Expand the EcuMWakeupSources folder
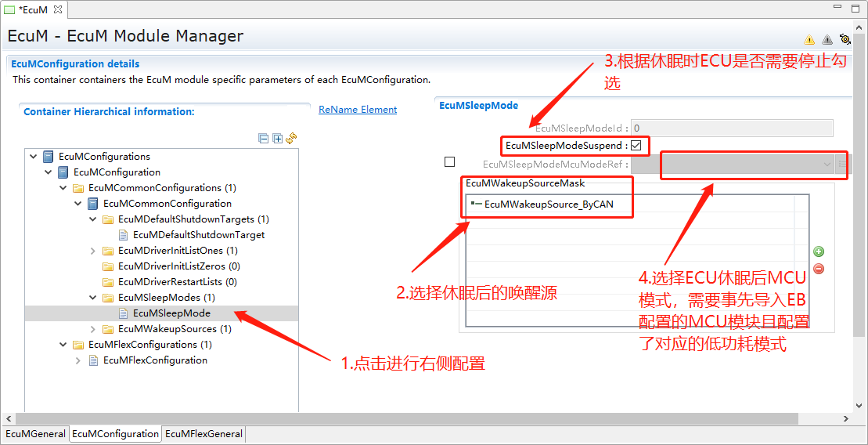The image size is (868, 445). [x=93, y=329]
